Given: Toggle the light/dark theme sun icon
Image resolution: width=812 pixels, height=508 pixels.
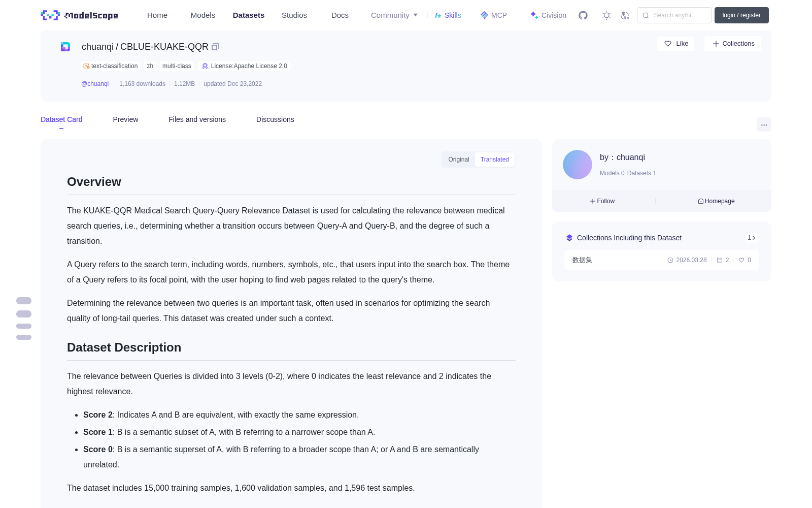Looking at the screenshot, I should pyautogui.click(x=606, y=15).
